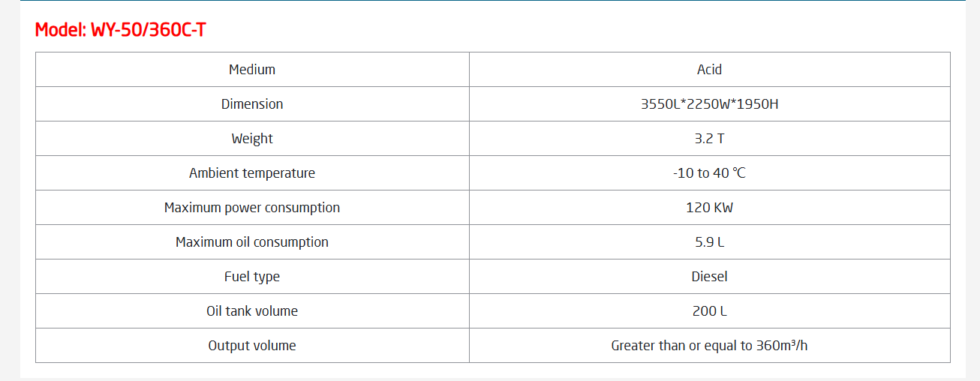
Task: Click the Model: WY-50/360C-T heading
Action: tap(121, 30)
